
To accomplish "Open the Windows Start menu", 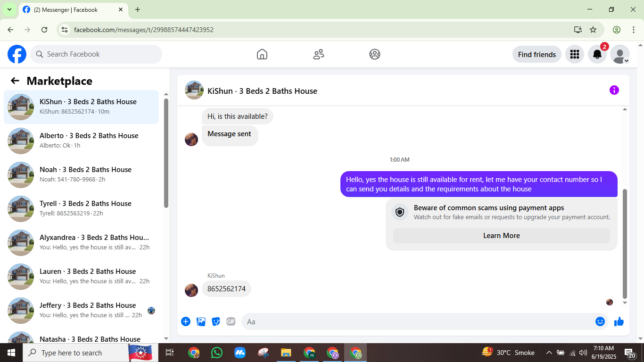I will 11,353.
